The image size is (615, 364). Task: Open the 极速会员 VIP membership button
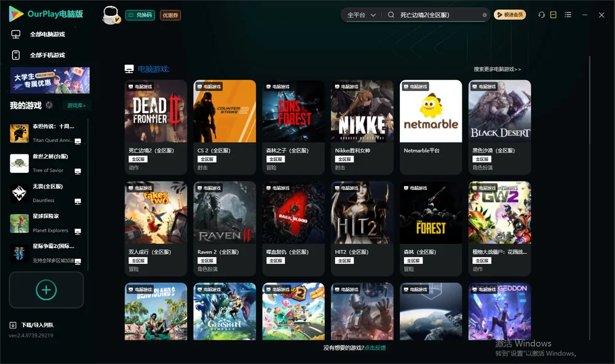pos(509,15)
